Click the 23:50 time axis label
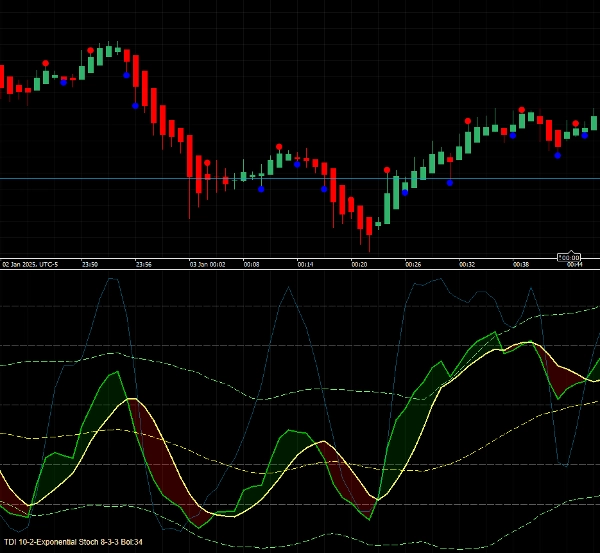 pos(89,264)
